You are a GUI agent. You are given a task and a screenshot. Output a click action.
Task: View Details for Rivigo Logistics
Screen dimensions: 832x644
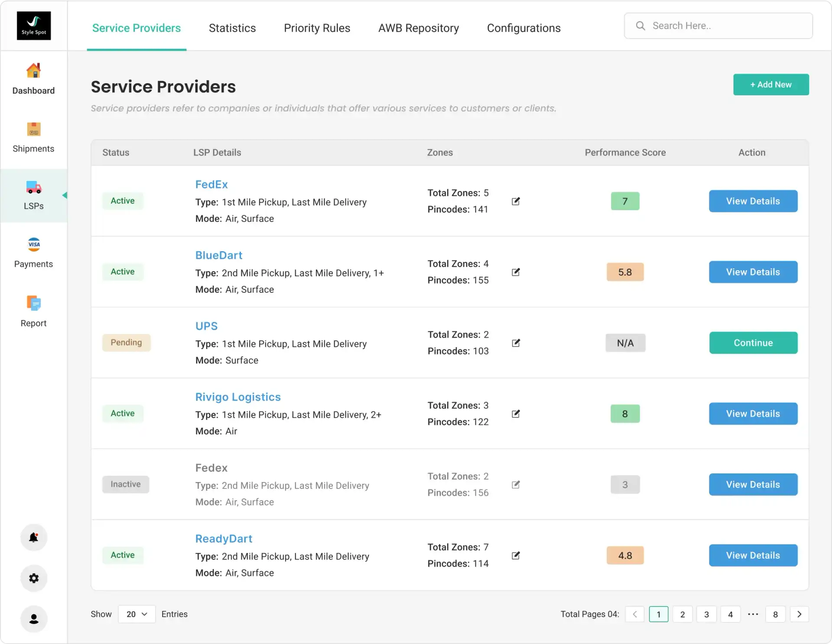753,414
